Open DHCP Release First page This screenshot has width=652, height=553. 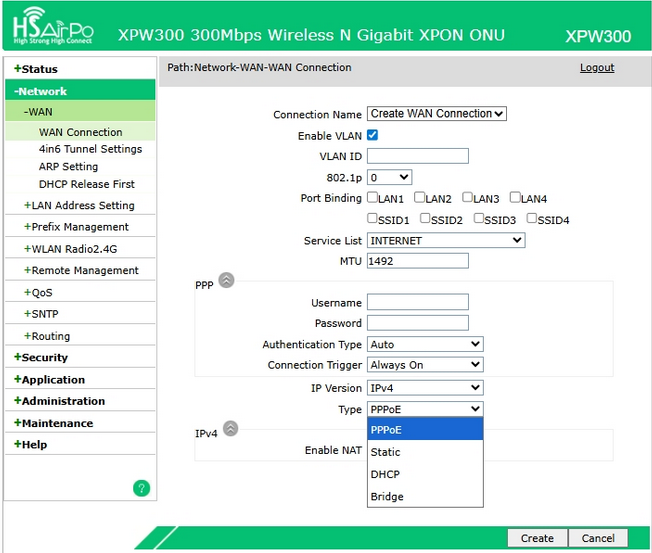(x=86, y=184)
